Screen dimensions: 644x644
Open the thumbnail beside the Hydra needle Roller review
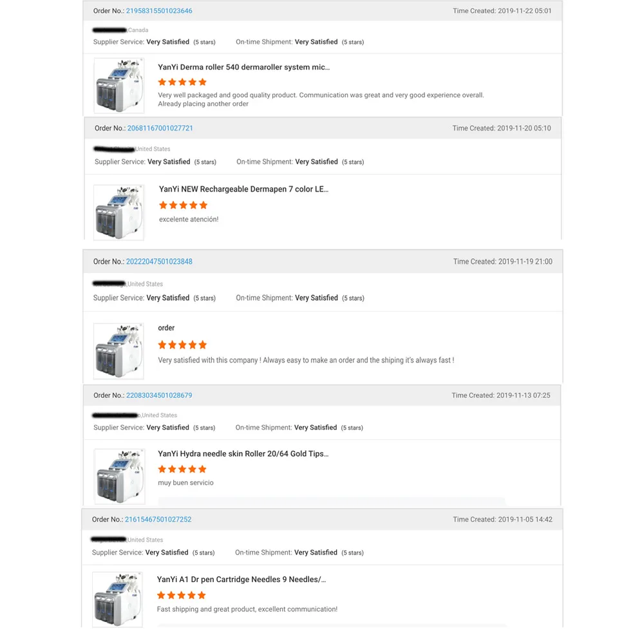click(x=119, y=476)
